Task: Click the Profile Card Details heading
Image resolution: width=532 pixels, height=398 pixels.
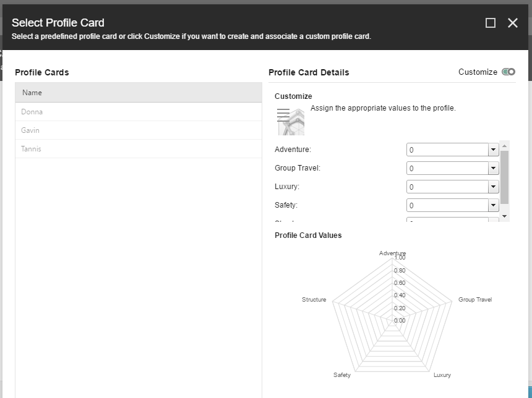Action: 309,72
